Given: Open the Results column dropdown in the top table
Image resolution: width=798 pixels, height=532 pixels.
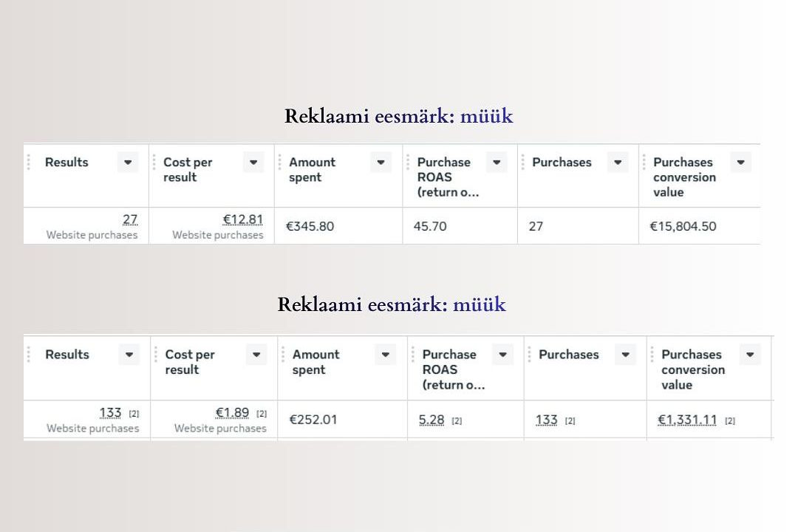Looking at the screenshot, I should [127, 162].
